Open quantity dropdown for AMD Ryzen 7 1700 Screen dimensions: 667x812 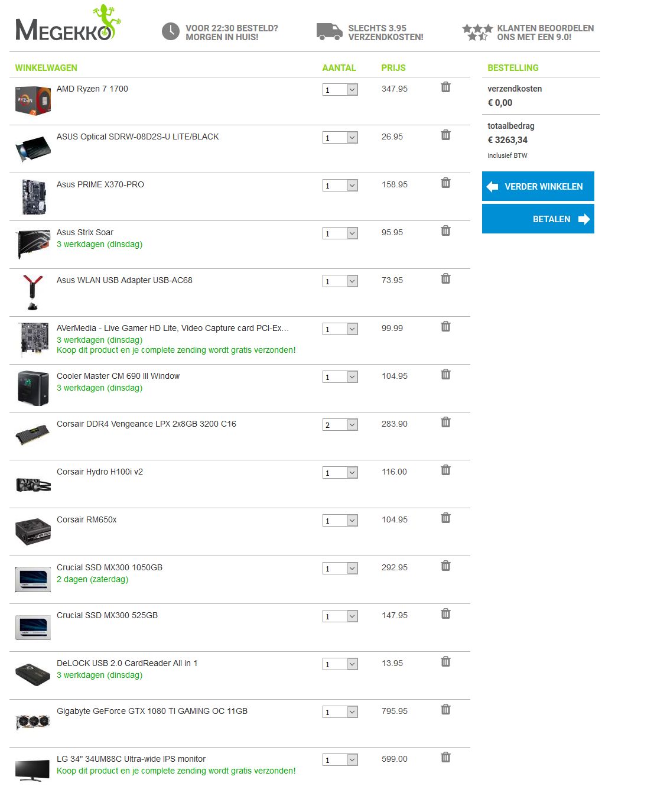(340, 89)
